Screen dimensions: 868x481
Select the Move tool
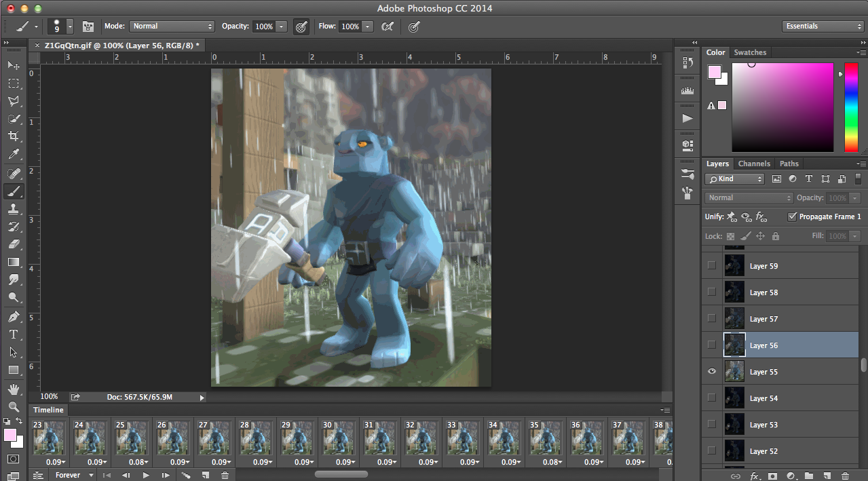[x=14, y=65]
